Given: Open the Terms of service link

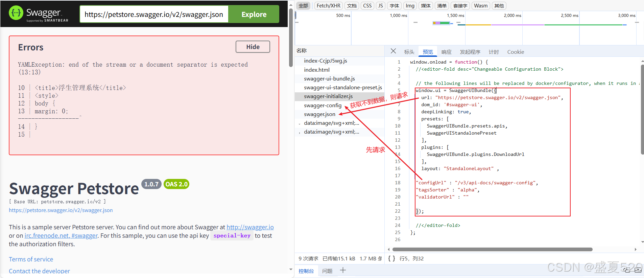Looking at the screenshot, I should click(x=31, y=259).
